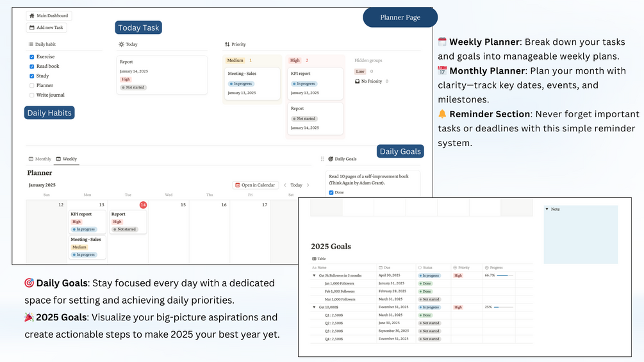
Task: Click the Table view icon under 2025 Goals
Action: click(x=314, y=259)
